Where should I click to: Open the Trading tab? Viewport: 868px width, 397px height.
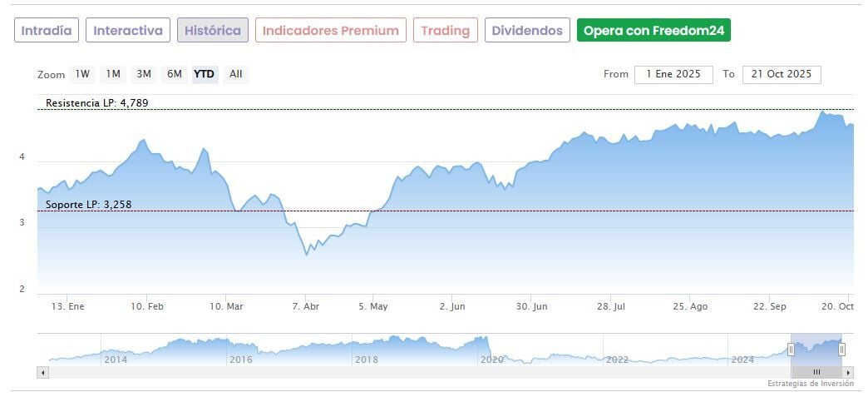click(446, 31)
